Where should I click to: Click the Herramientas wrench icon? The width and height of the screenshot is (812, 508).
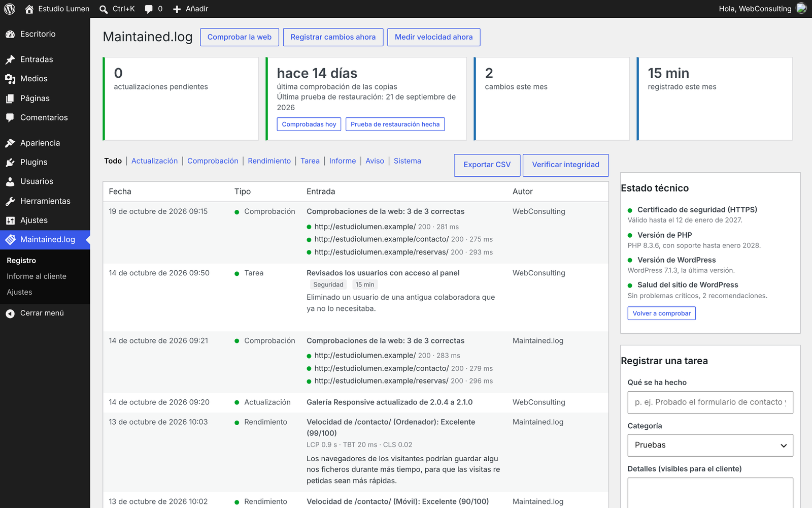tap(10, 201)
